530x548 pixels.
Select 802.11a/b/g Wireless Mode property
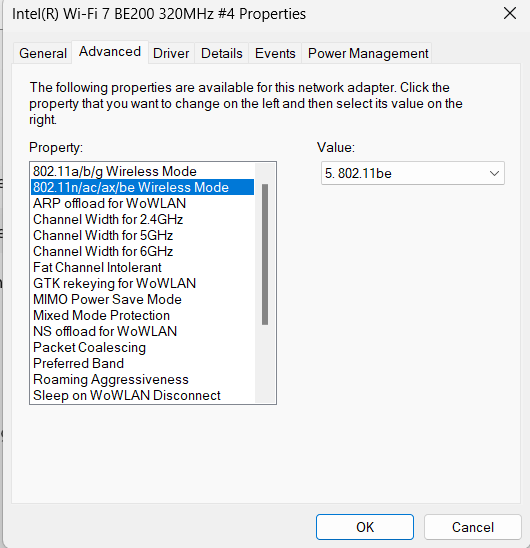click(x=142, y=171)
